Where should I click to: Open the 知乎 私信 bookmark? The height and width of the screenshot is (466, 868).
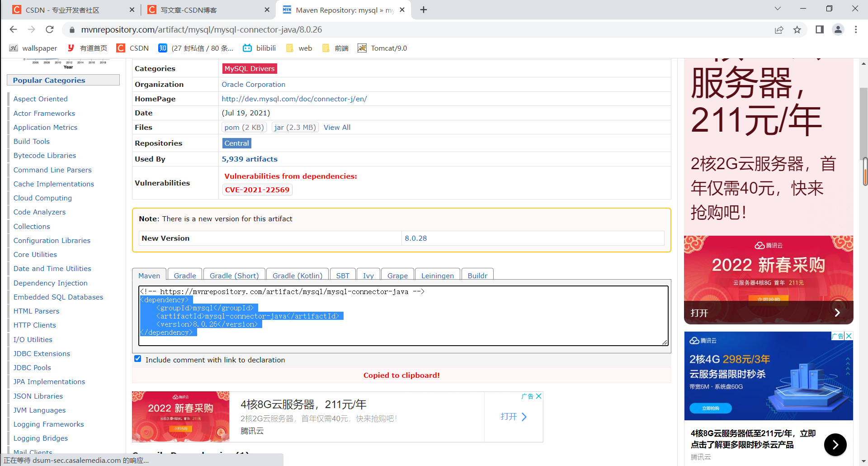click(196, 48)
